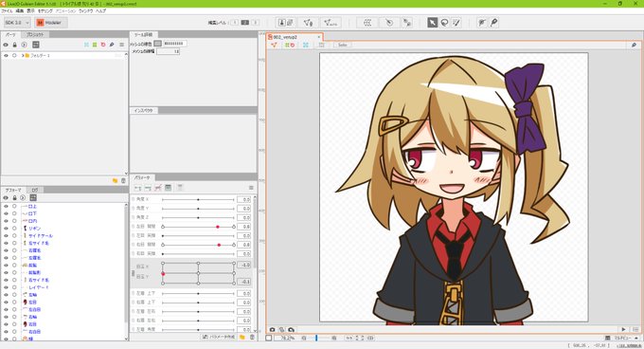Image resolution: width=644 pixels, height=349 pixels.
Task: Click lock icon in Parts panel header
Action: tap(15, 45)
